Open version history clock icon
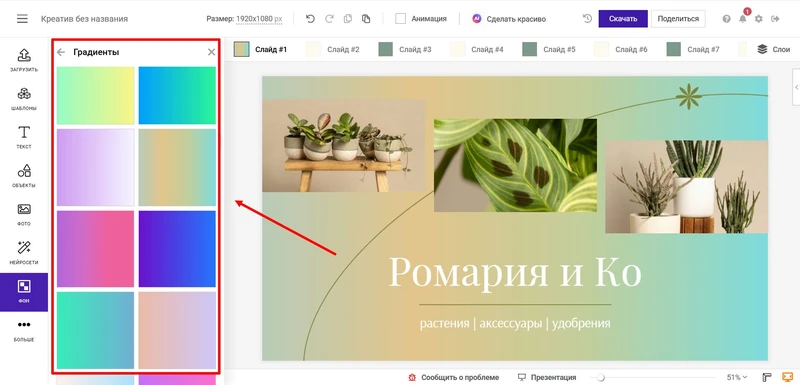This screenshot has height=385, width=800. tap(587, 19)
